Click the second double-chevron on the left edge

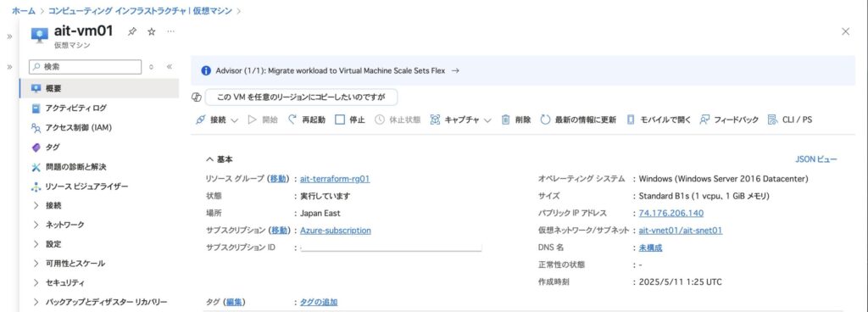tap(9, 67)
